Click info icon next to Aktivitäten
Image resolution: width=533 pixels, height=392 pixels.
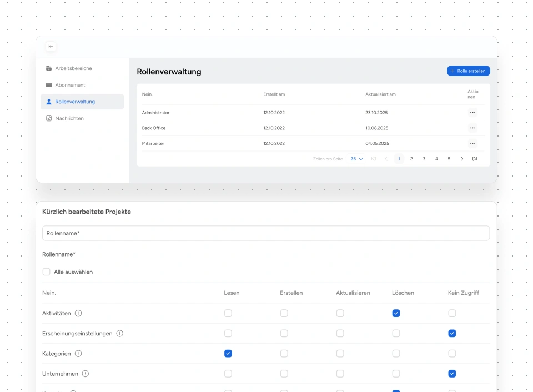coord(78,313)
